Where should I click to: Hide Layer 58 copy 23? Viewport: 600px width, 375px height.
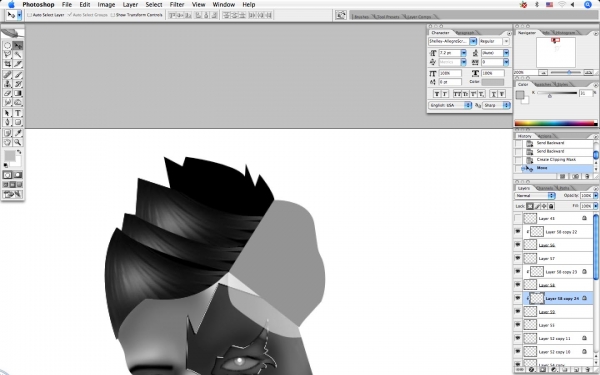518,272
